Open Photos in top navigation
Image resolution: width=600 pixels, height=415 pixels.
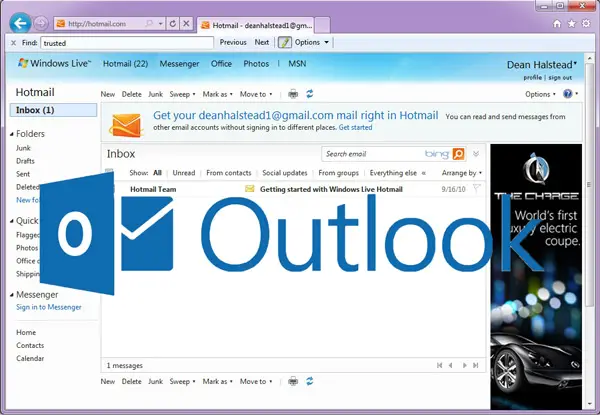click(x=256, y=64)
